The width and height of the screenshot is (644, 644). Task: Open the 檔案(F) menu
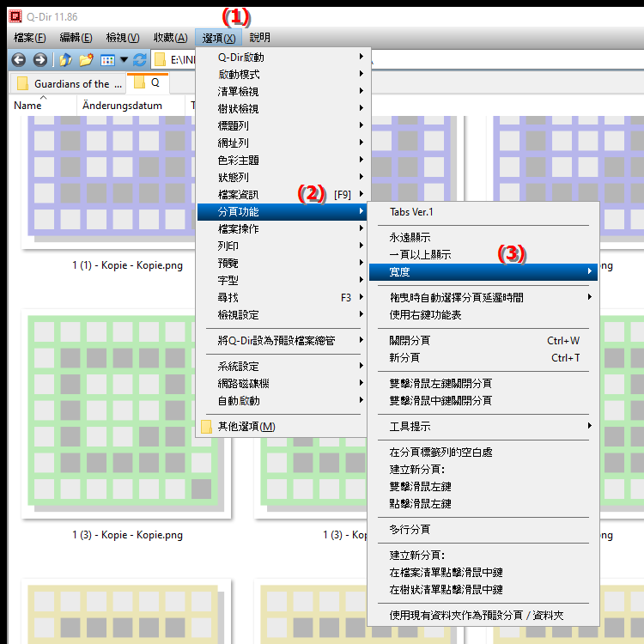click(29, 38)
